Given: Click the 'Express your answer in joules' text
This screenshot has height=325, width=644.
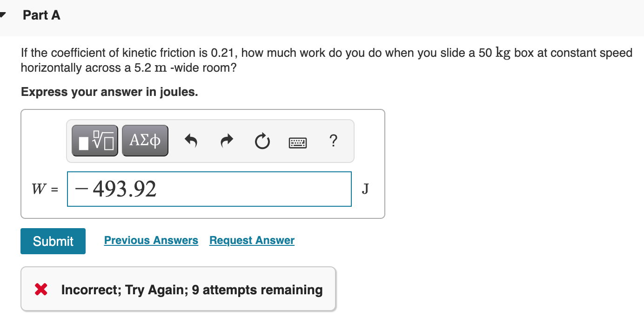Looking at the screenshot, I should [x=109, y=92].
